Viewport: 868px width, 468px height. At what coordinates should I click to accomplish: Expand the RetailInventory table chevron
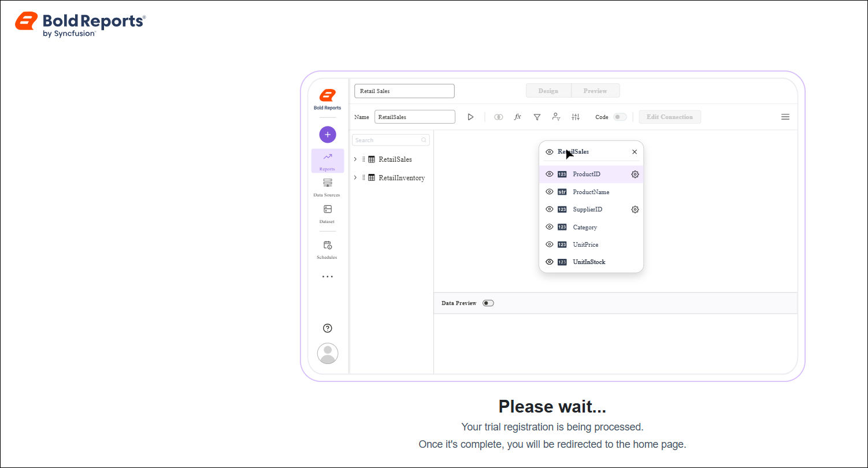pos(355,178)
